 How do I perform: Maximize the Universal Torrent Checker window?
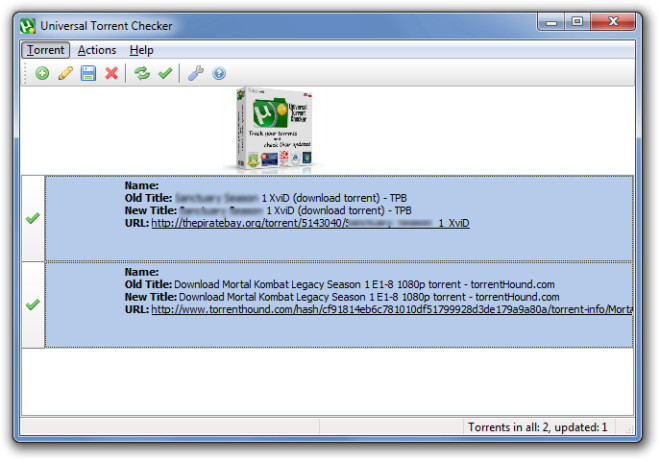pyautogui.click(x=578, y=22)
